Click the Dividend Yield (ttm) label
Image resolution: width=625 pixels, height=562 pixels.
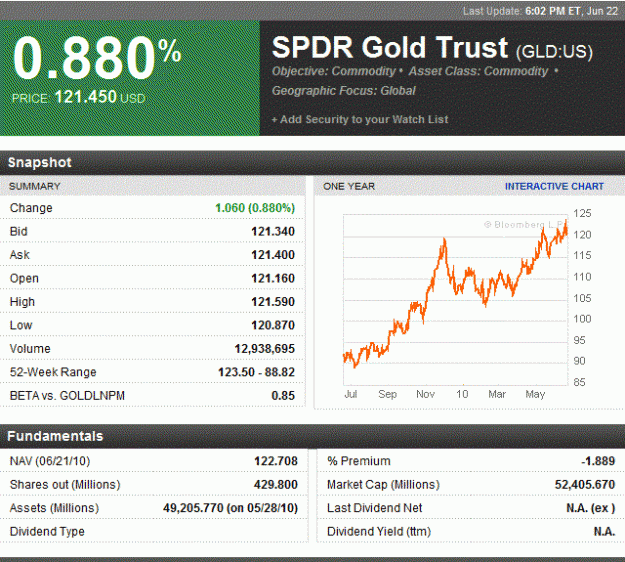[379, 532]
